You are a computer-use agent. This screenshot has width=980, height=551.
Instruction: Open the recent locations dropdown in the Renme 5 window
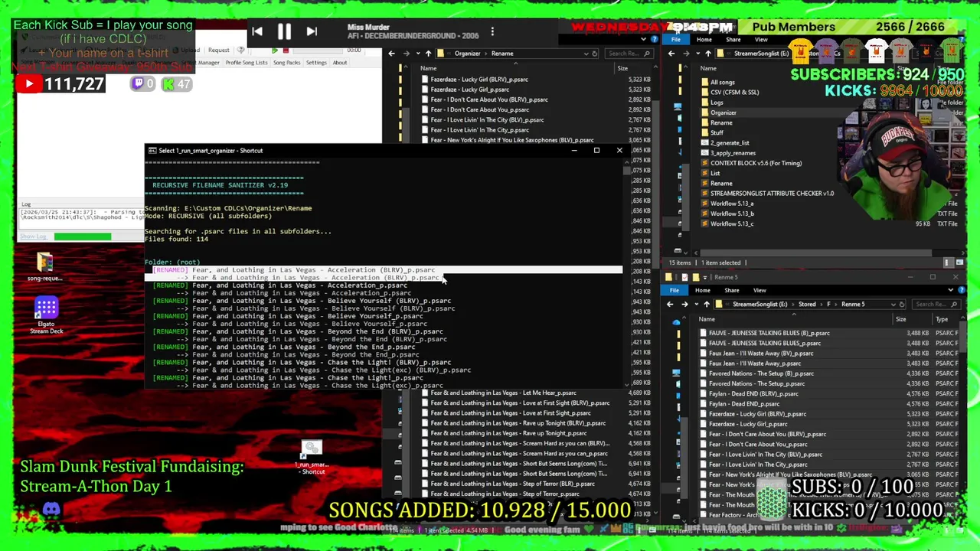point(696,305)
